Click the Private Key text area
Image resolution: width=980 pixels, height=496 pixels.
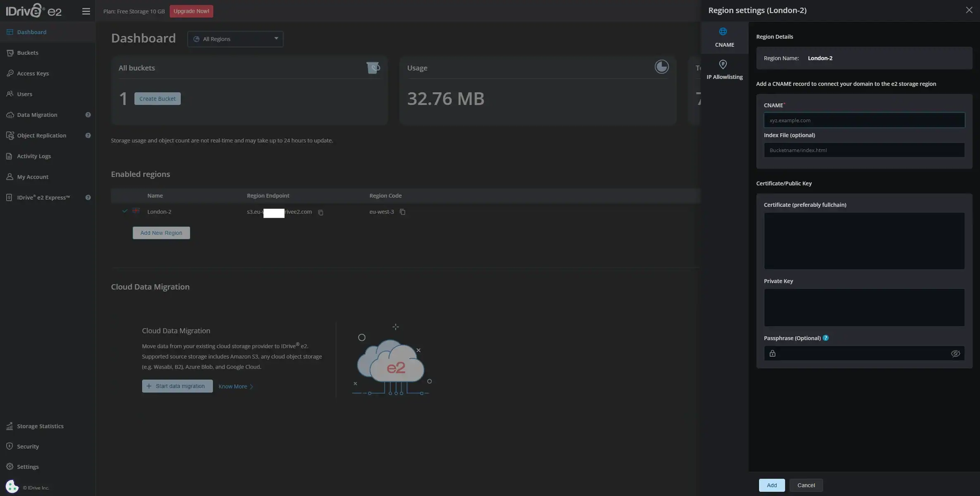tap(864, 308)
